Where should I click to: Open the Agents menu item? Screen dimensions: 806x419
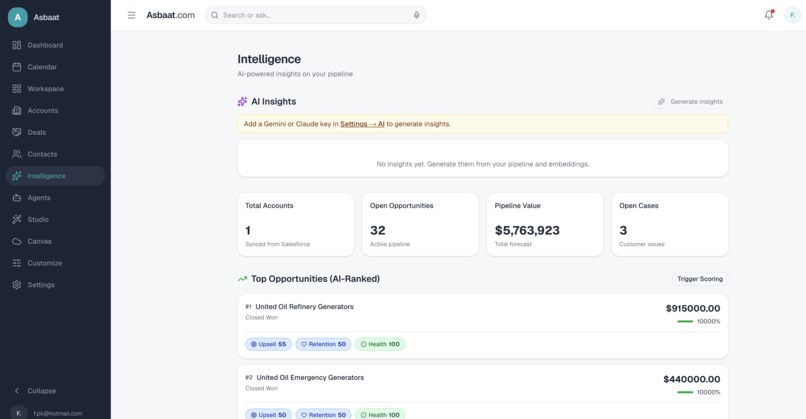pos(56,197)
